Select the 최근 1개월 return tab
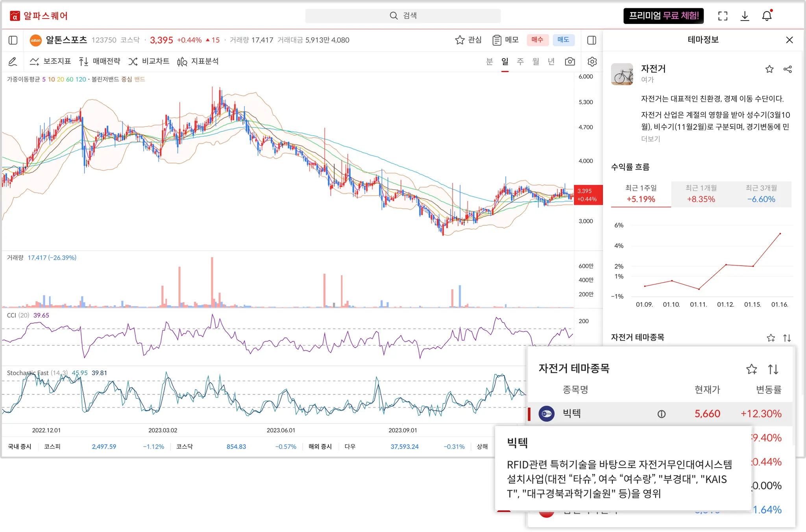 tap(701, 194)
